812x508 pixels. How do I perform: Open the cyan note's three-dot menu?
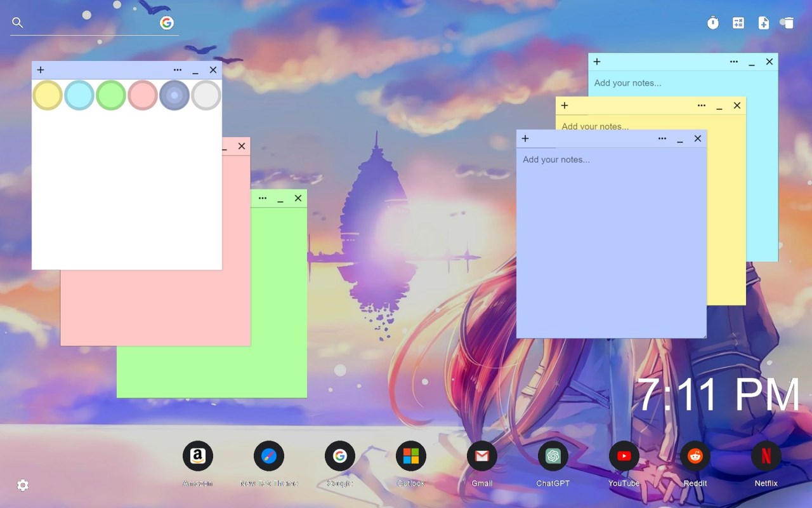coord(734,62)
